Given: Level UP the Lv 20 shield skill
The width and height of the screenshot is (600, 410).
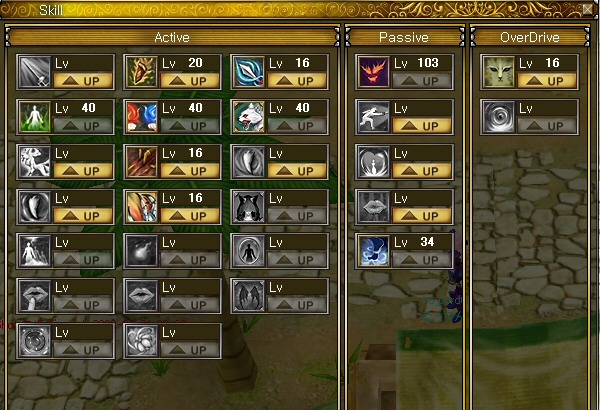Looking at the screenshot, I should (190, 81).
